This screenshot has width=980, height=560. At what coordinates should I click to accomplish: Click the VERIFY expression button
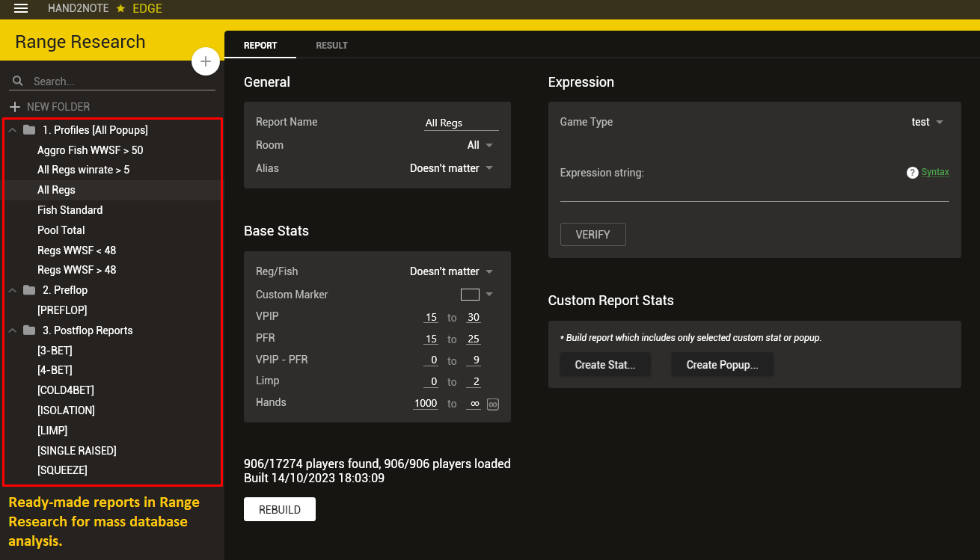592,234
